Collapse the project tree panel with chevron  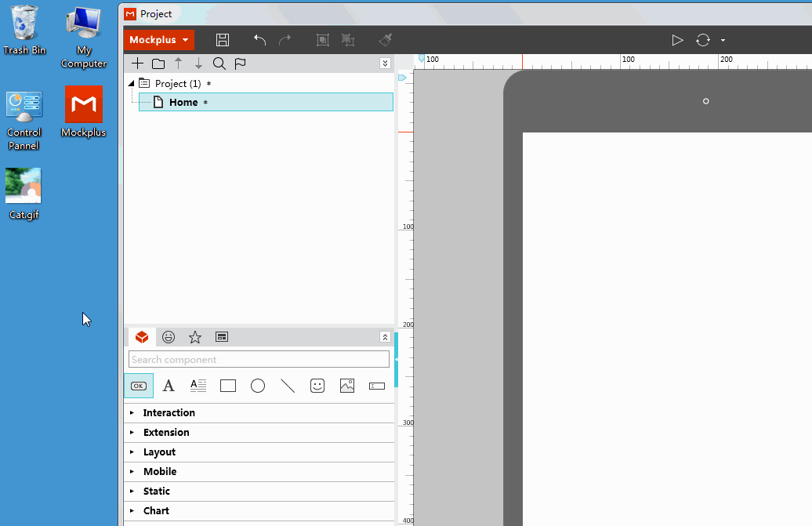[x=385, y=63]
